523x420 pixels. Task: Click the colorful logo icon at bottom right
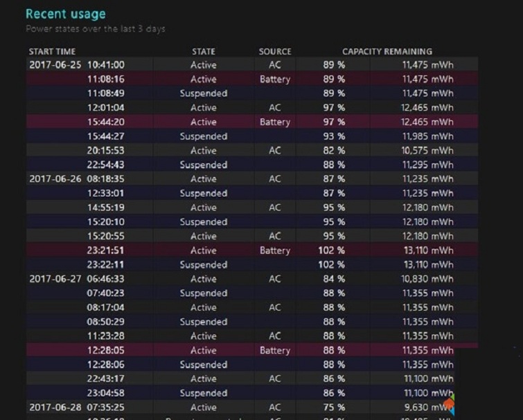(x=449, y=403)
